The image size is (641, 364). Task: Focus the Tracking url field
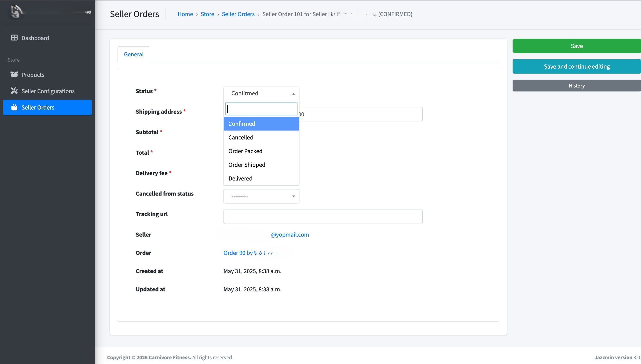click(x=323, y=217)
